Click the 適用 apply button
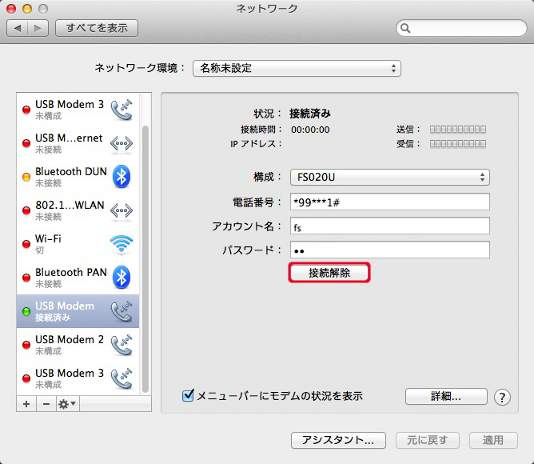This screenshot has width=534, height=464. (493, 440)
